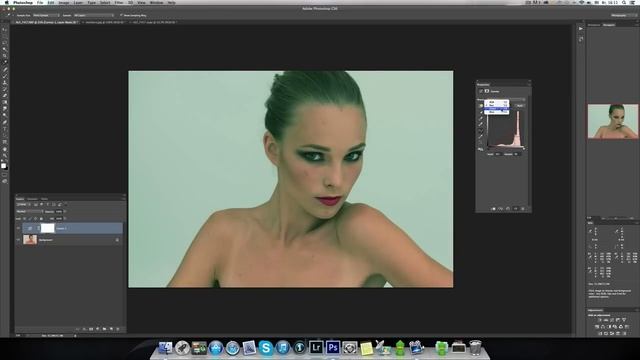Click the on-image adjustment tool in Curves
The image size is (640, 360).
(481, 106)
